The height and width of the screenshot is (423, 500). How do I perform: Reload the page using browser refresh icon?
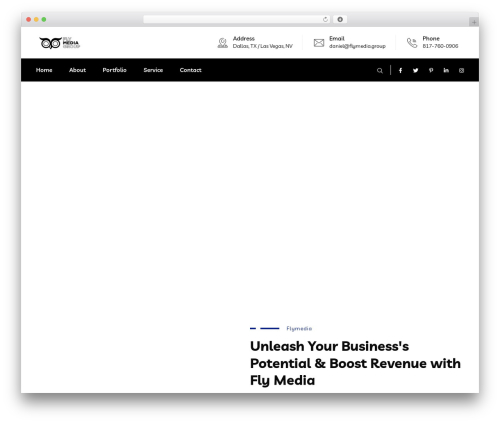click(325, 19)
